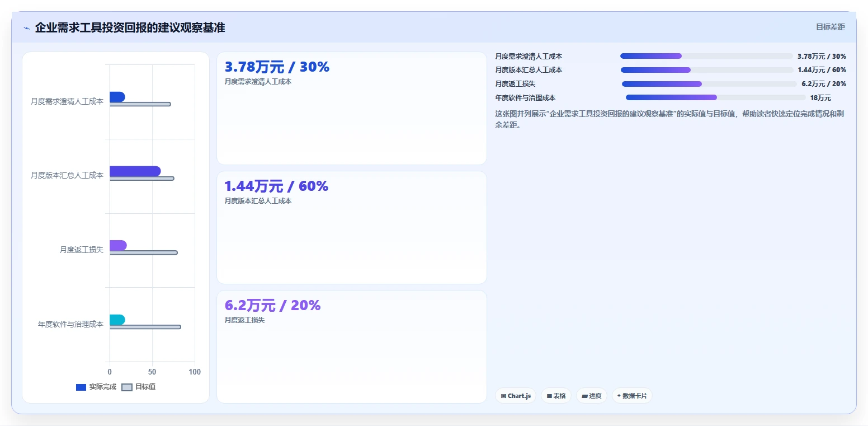Click the chart description paragraph
Image resolution: width=868 pixels, height=426 pixels.
pyautogui.click(x=670, y=120)
